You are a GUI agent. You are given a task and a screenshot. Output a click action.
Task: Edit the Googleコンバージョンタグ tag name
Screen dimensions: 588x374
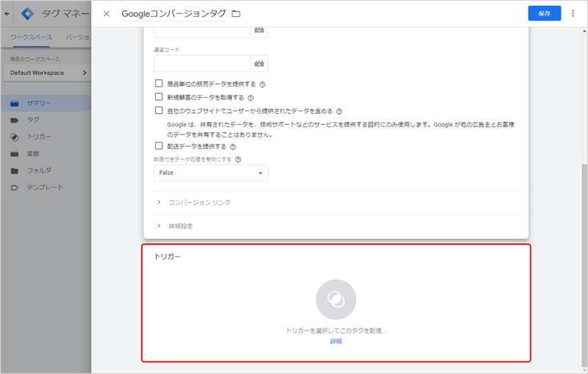173,14
